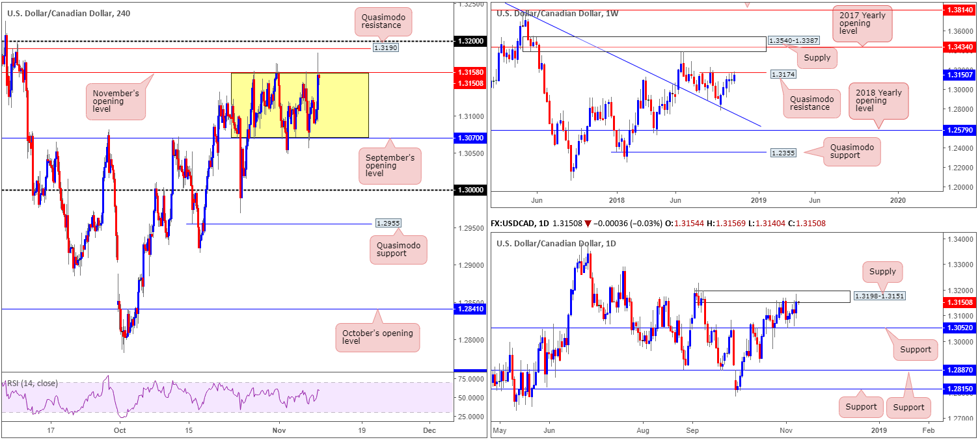Viewport: 980px width, 442px height.
Task: Select the 75.0000 value on the RSI scale
Action: (472, 380)
